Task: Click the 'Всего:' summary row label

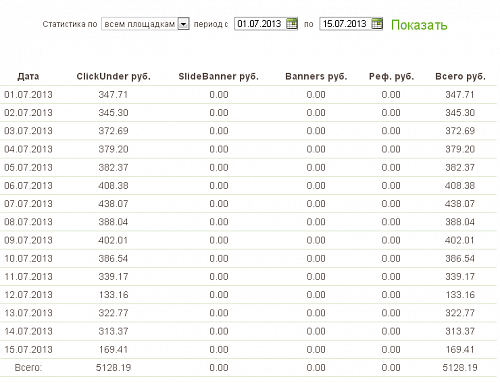Action: click(28, 368)
